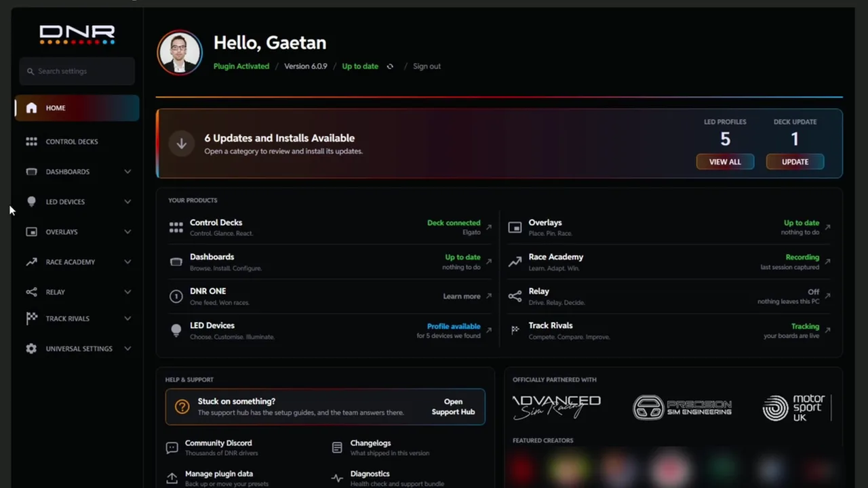The image size is (868, 488).
Task: Click the Race Academy chart icon in sidebar
Action: coord(31,262)
